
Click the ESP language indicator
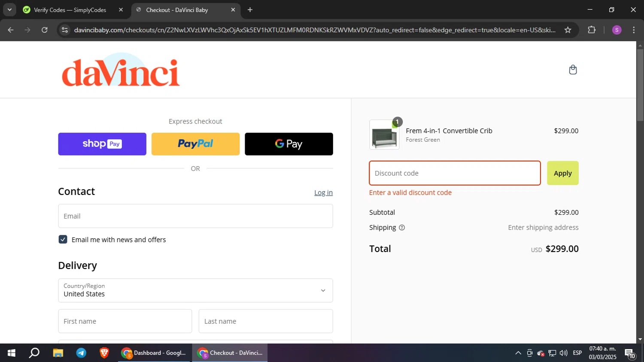coord(577,353)
